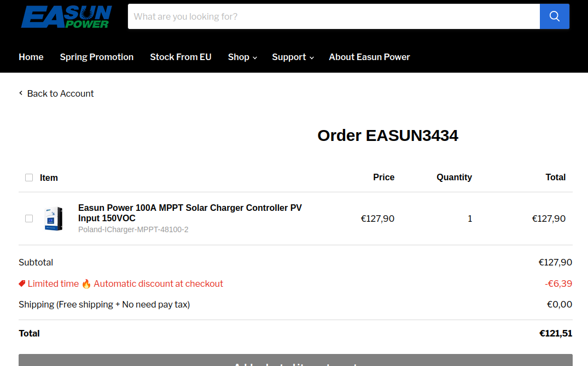Click the gray button below the order total
Screen dimensions: 588x366
coord(295,361)
